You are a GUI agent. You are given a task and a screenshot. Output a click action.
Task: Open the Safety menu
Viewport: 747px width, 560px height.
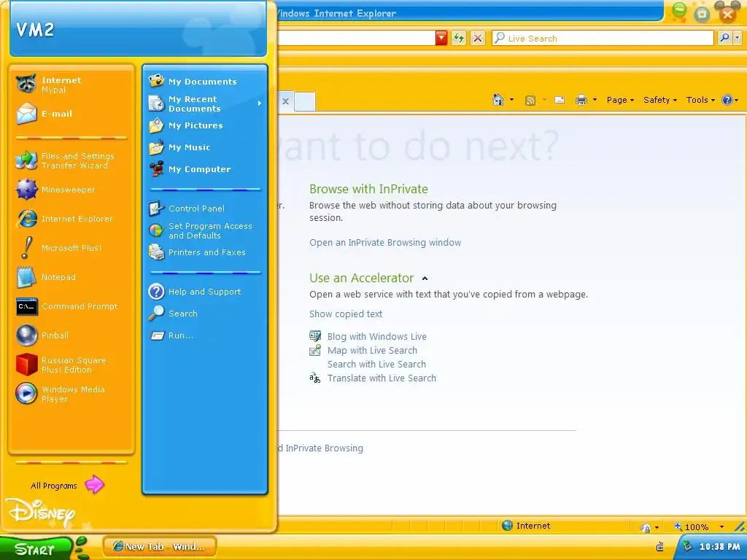[659, 100]
